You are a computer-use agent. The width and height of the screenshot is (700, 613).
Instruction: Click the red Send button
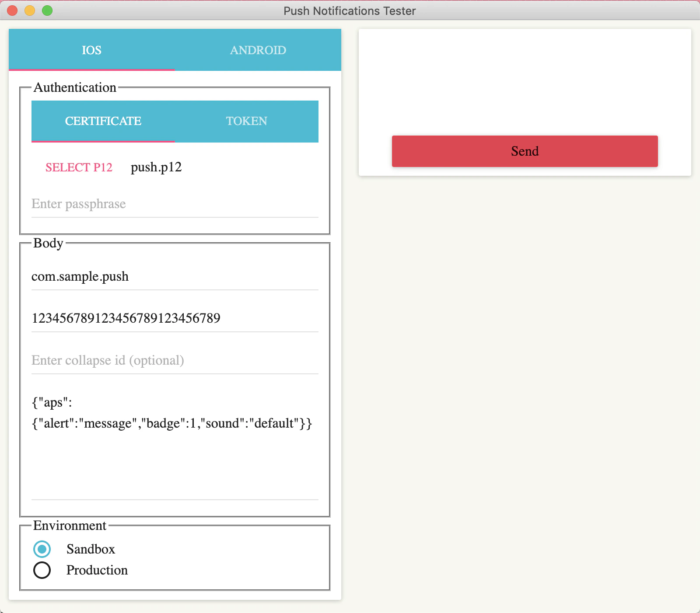[525, 151]
